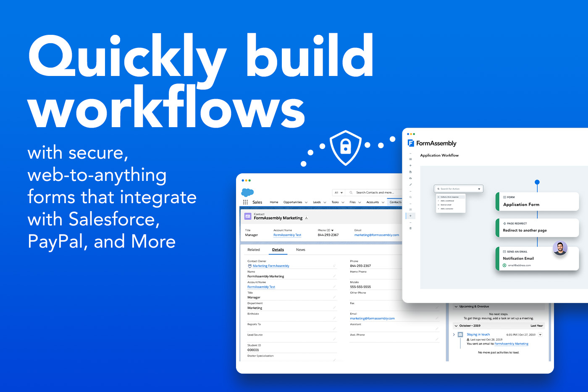Select the Details tab
This screenshot has height=392, width=588.
278,250
